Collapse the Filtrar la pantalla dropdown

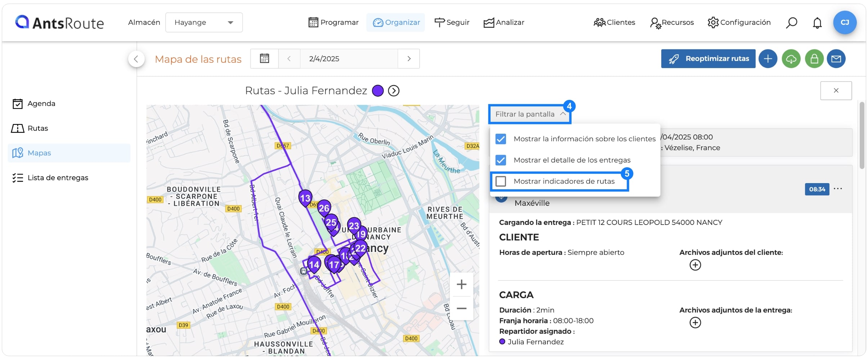click(530, 114)
